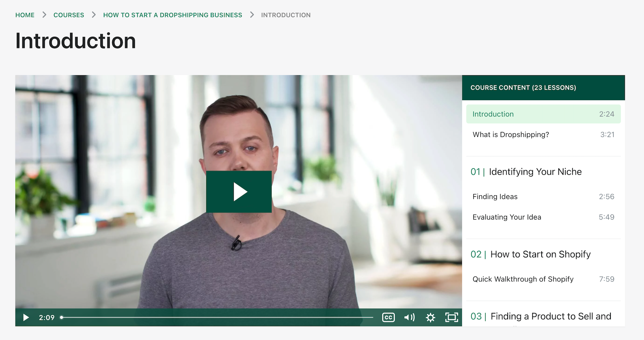The width and height of the screenshot is (644, 340).
Task: Open video settings gear icon
Action: [430, 317]
